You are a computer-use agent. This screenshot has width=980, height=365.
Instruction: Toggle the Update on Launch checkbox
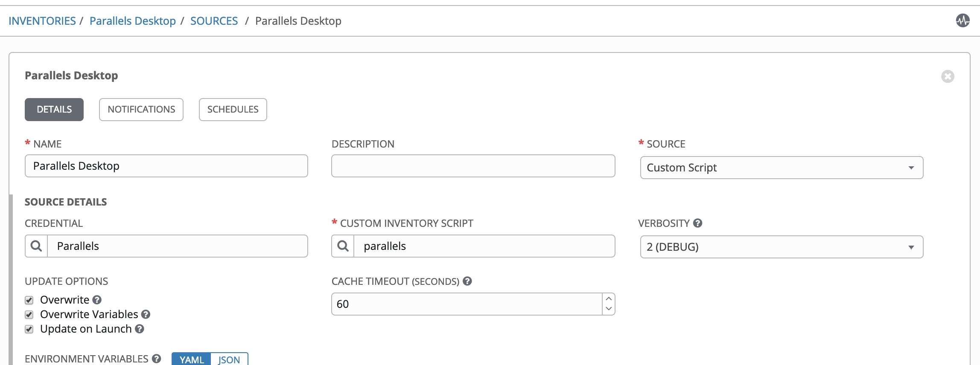coord(29,329)
